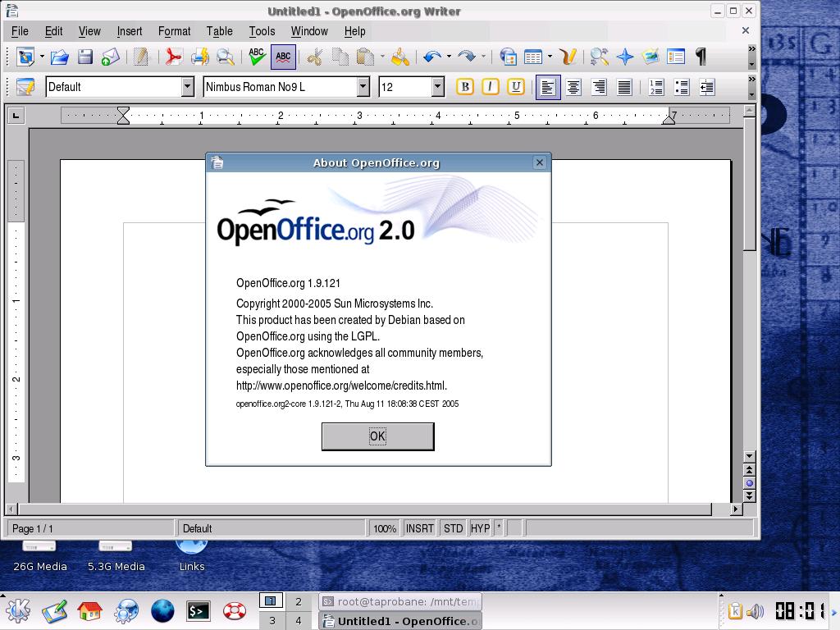This screenshot has width=840, height=630.
Task: Set Align Left paragraph alignment
Action: tap(548, 87)
